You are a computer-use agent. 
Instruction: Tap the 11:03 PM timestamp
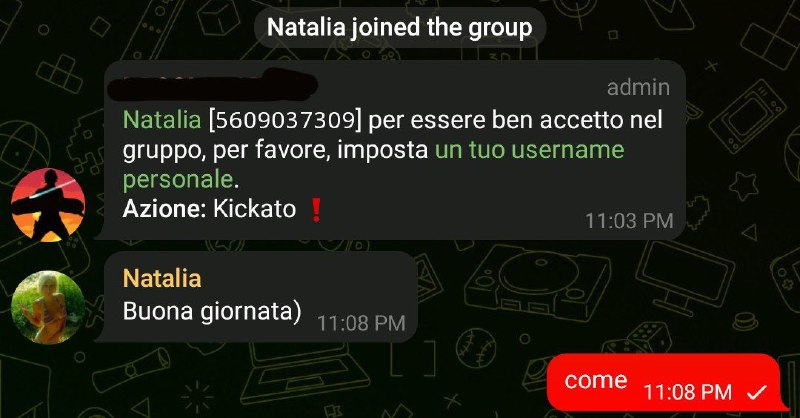pos(629,221)
